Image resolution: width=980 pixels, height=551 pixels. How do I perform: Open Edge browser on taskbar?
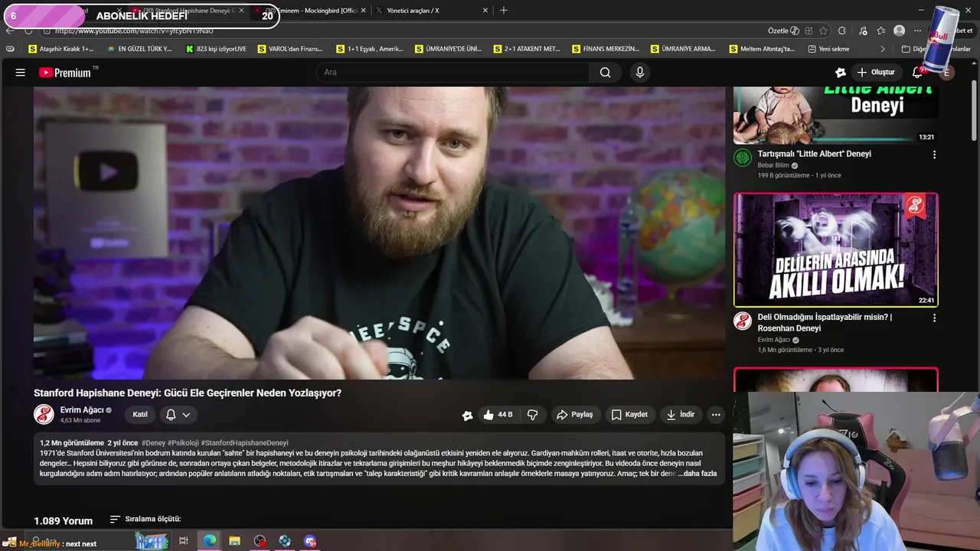pyautogui.click(x=209, y=541)
